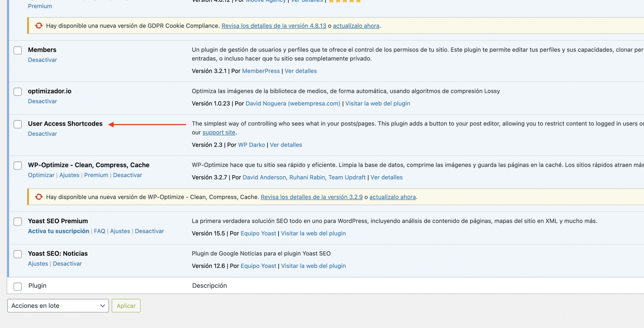Click the Members plugin name

tap(42, 50)
